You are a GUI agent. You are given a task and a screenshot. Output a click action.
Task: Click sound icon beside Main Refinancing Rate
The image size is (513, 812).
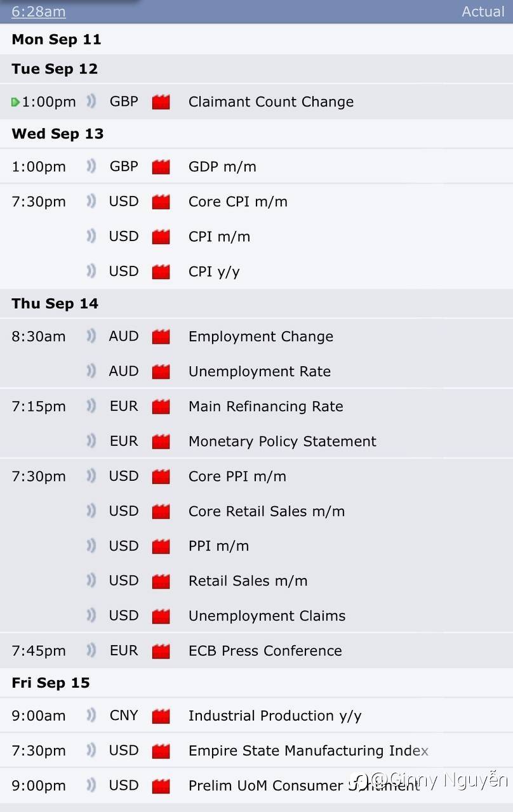point(91,406)
